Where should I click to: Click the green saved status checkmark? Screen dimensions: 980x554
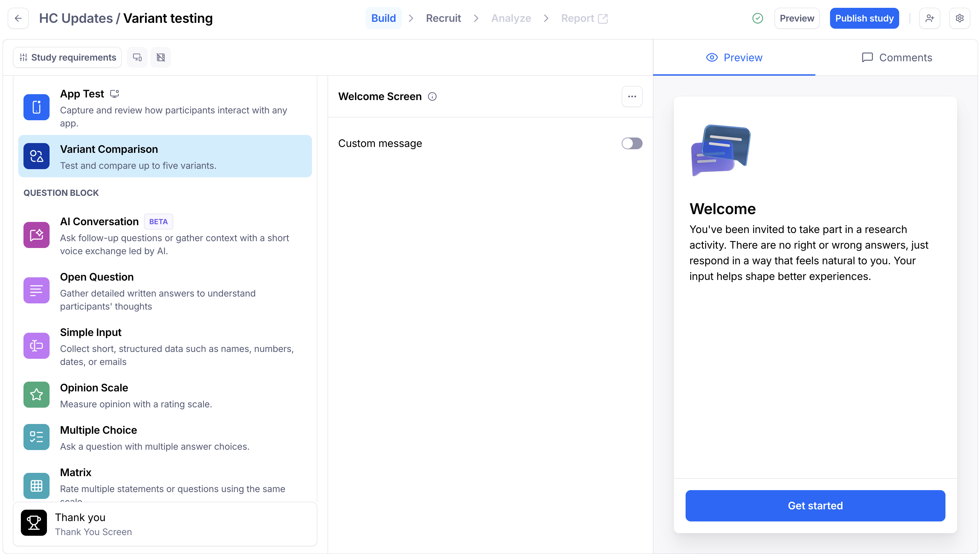758,18
